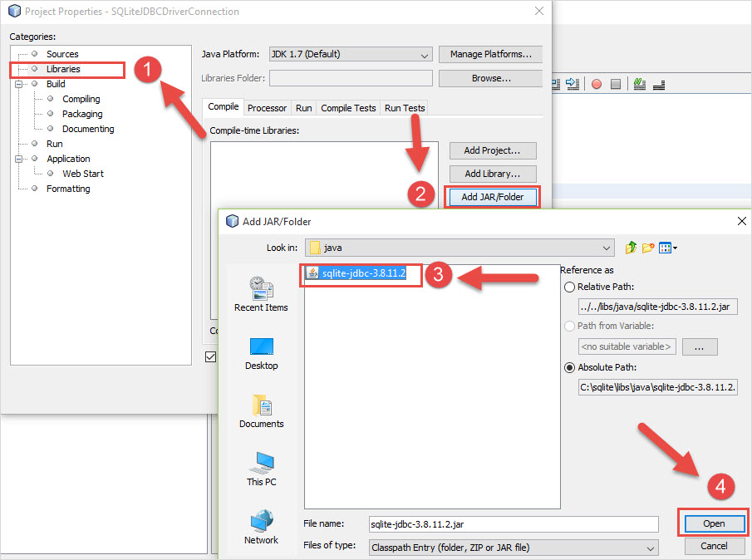Screen dimensions: 752x560
Task: Open the Java Platform dropdown
Action: (351, 54)
